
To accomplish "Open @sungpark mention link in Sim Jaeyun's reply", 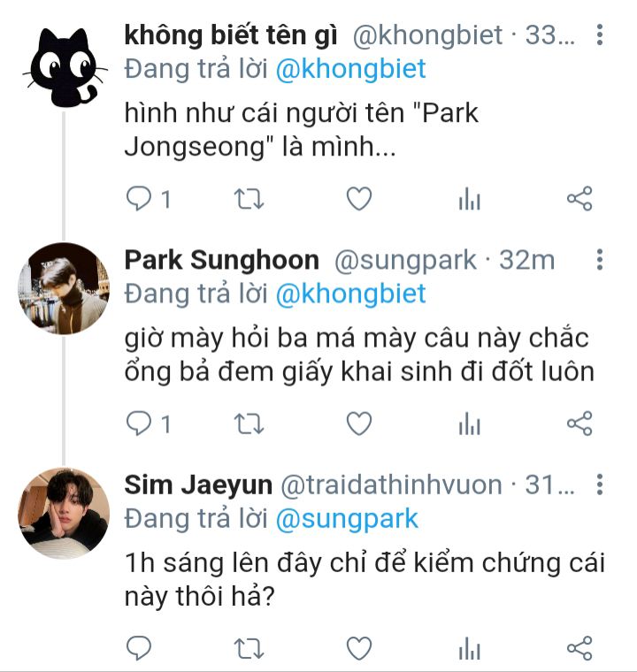I will tap(347, 518).
